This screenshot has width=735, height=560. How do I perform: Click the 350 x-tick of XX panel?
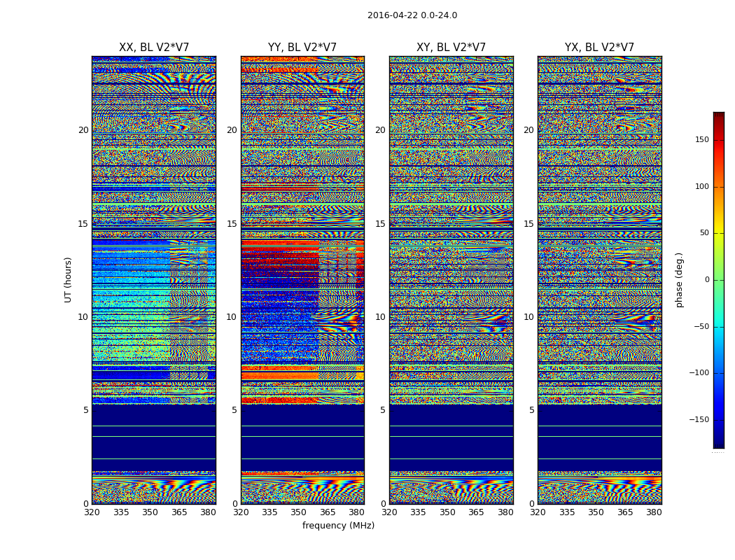[x=150, y=512]
